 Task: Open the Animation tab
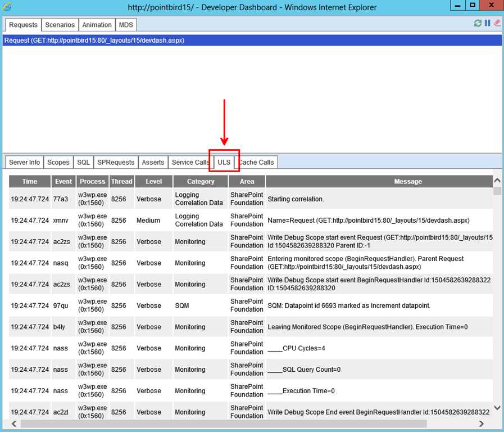coord(97,25)
